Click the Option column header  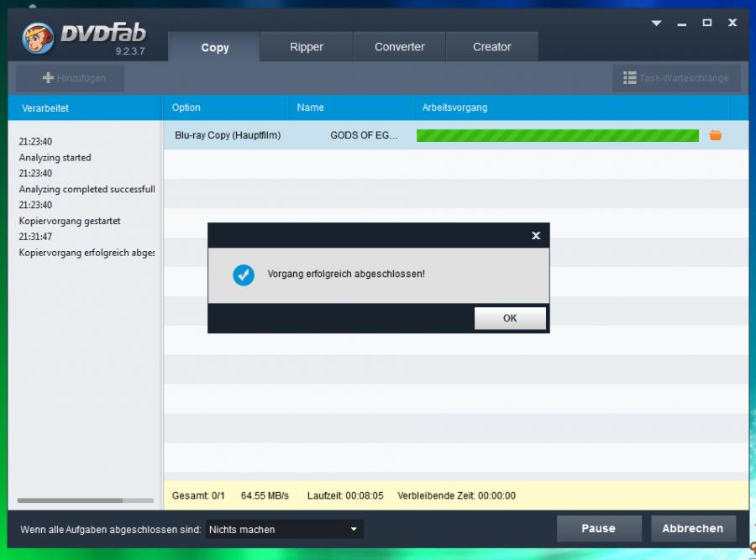pyautogui.click(x=225, y=108)
